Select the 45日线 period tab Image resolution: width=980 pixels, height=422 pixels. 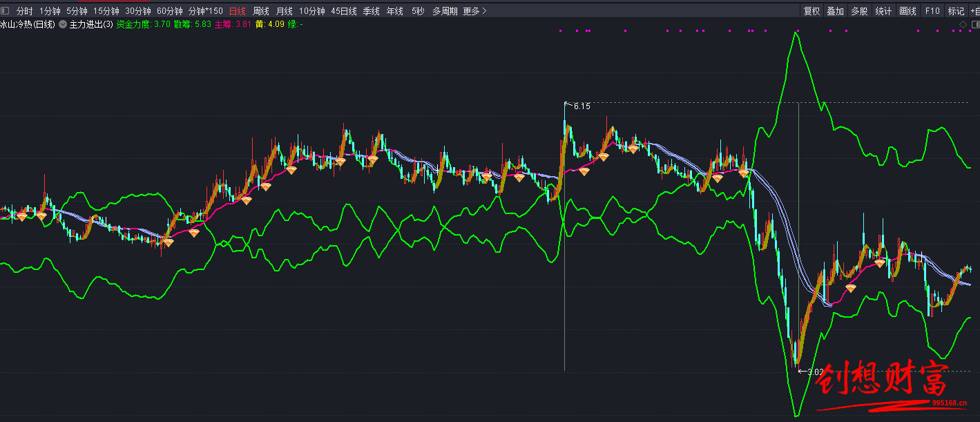[x=344, y=11]
